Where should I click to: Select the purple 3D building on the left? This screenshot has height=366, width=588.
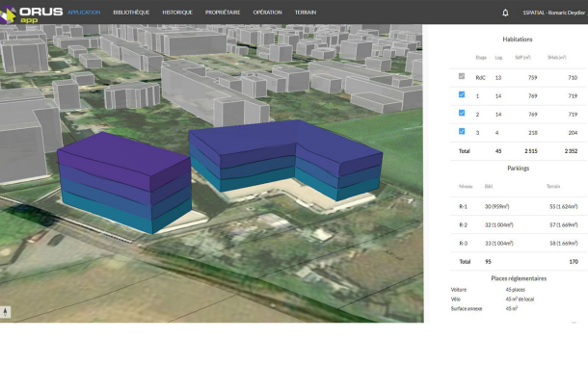(x=123, y=182)
